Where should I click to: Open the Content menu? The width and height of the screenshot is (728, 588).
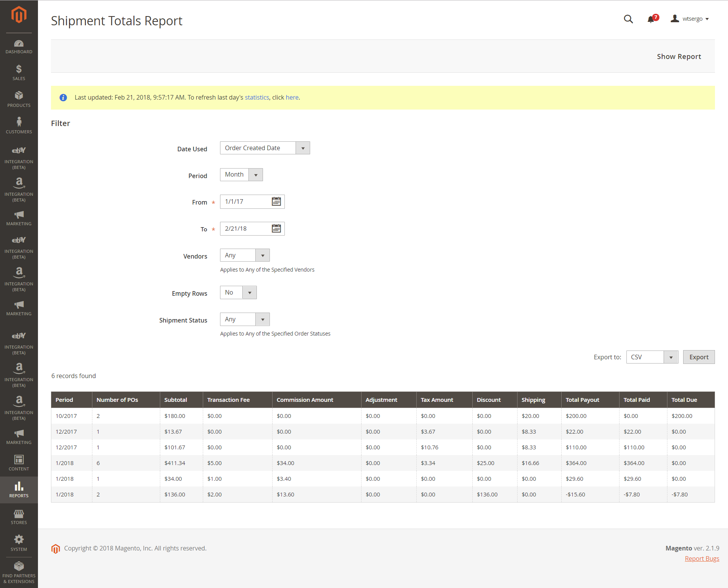[19, 463]
